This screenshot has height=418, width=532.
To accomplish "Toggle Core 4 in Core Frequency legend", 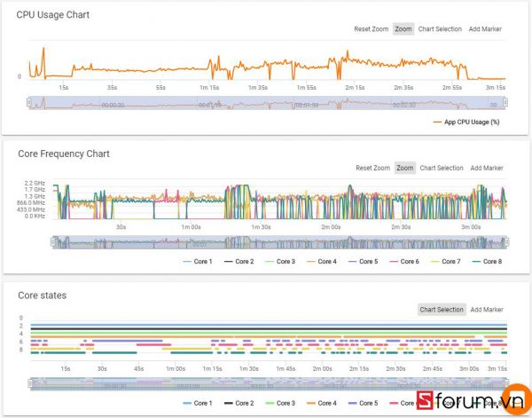I will [x=322, y=262].
